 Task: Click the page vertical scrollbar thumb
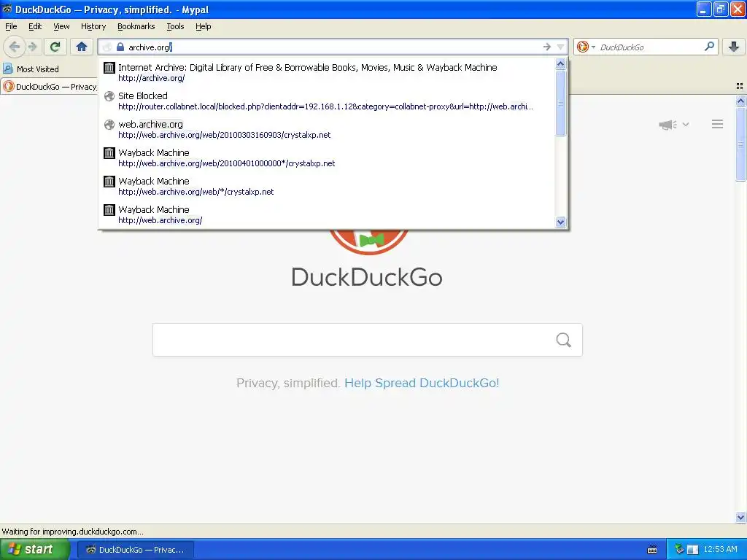coord(740,144)
